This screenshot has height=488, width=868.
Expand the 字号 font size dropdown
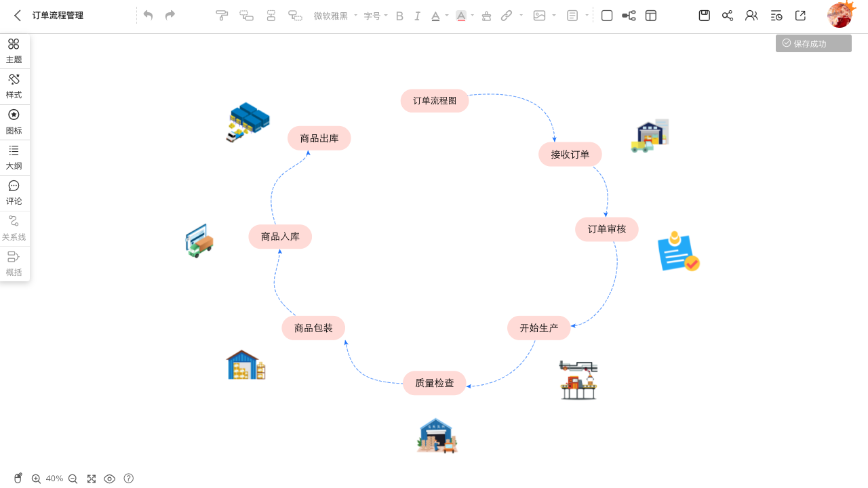(x=375, y=16)
